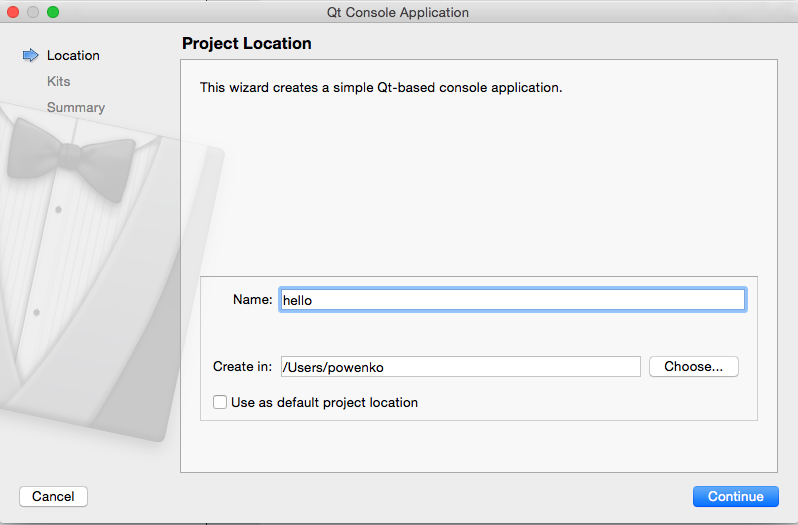
Task: Click the 'Use as default project location' label
Action: click(x=324, y=402)
